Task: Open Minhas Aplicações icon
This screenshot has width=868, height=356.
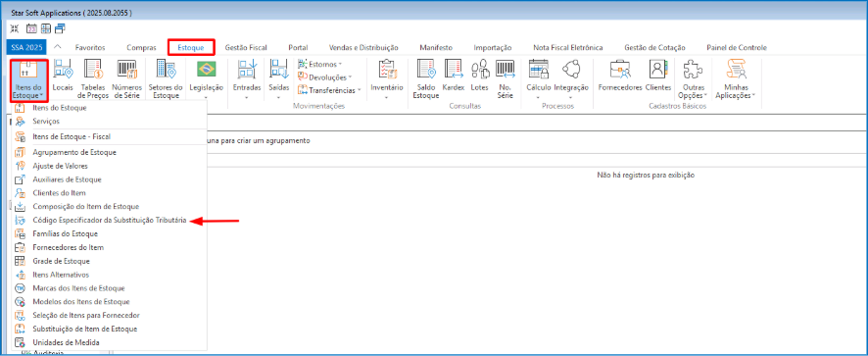Action: click(736, 79)
